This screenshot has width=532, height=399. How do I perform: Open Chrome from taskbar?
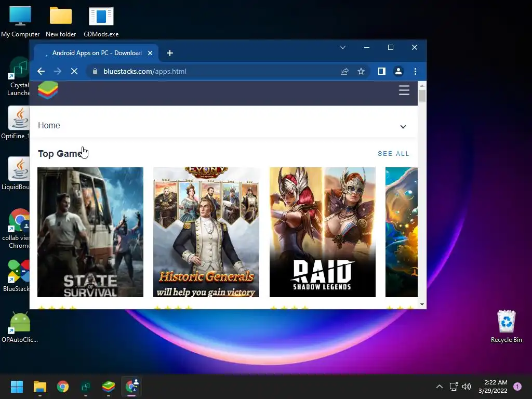63,387
